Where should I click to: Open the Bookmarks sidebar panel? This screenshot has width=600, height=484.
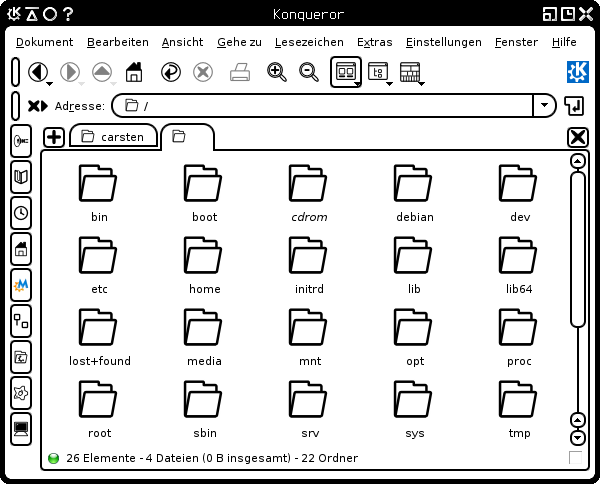pos(21,177)
